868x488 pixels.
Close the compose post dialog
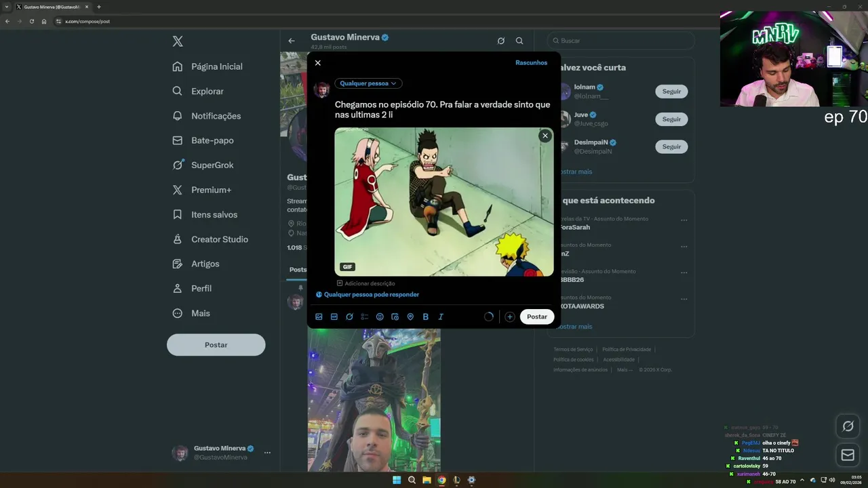[317, 63]
